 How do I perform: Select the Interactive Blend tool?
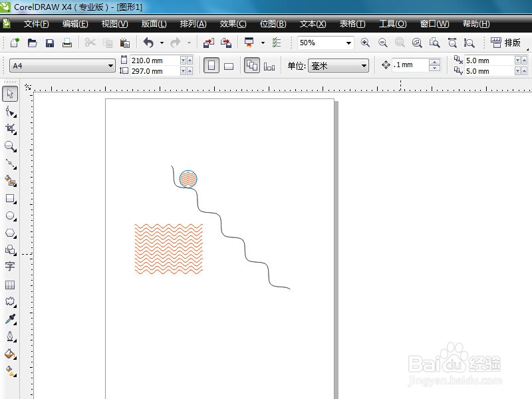click(x=10, y=302)
